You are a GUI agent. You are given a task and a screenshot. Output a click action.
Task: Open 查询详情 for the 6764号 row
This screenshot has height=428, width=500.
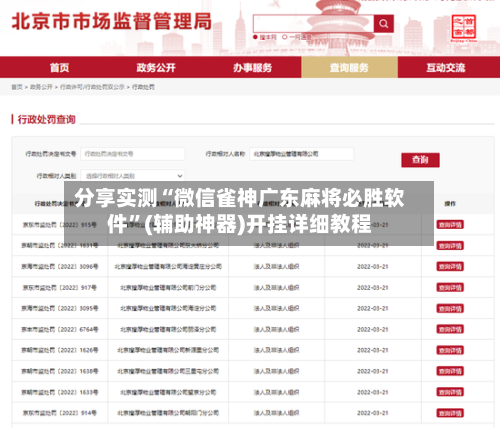click(x=450, y=329)
